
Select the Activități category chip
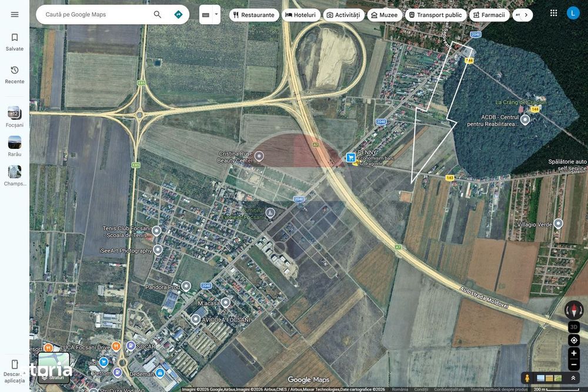[x=343, y=15]
